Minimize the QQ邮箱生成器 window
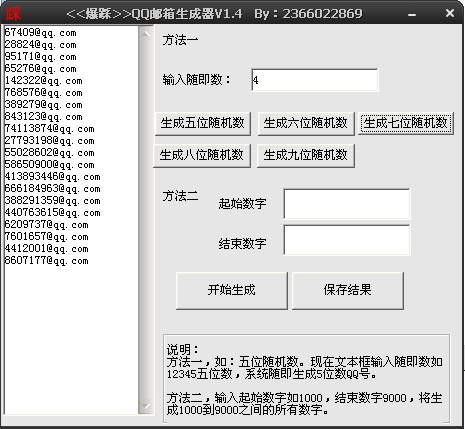 pyautogui.click(x=412, y=14)
